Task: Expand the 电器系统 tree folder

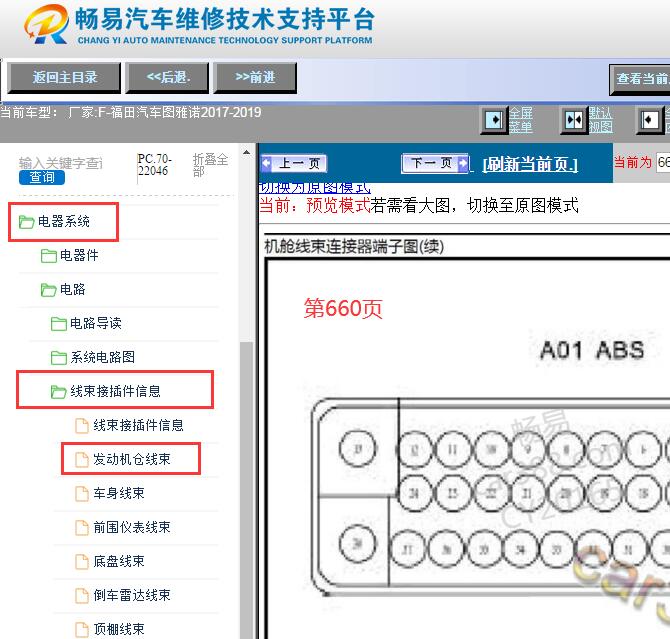Action: point(64,221)
